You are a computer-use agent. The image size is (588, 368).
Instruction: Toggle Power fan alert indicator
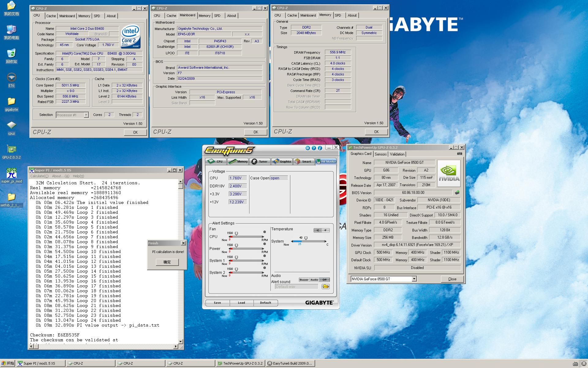[x=265, y=244]
